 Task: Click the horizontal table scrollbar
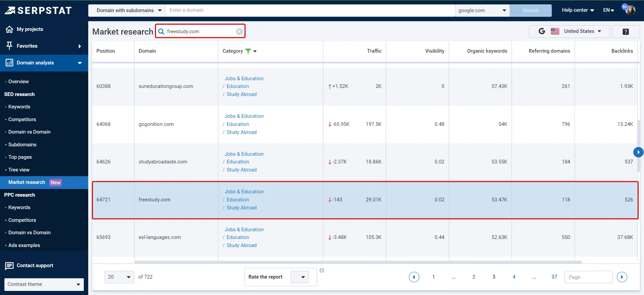tap(358, 262)
